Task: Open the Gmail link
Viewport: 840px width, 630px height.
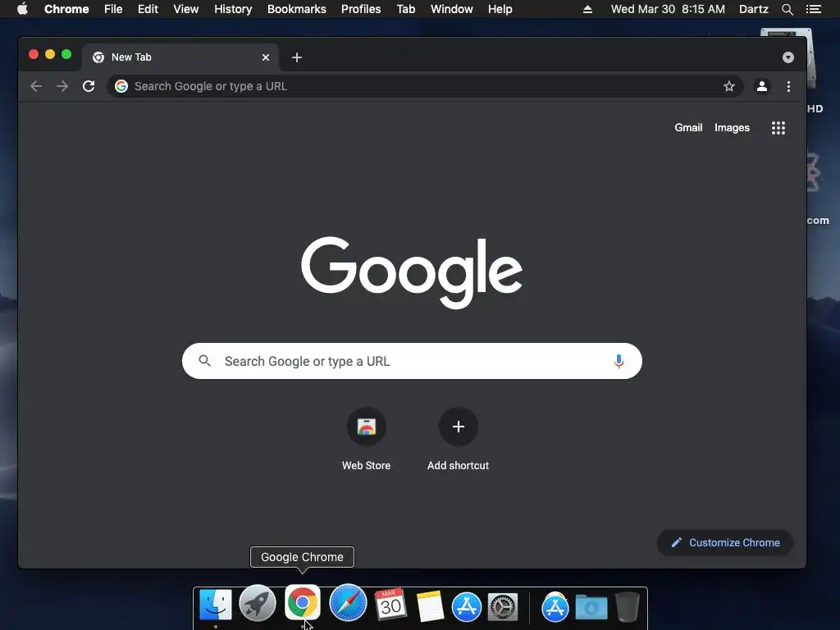Action: (x=688, y=127)
